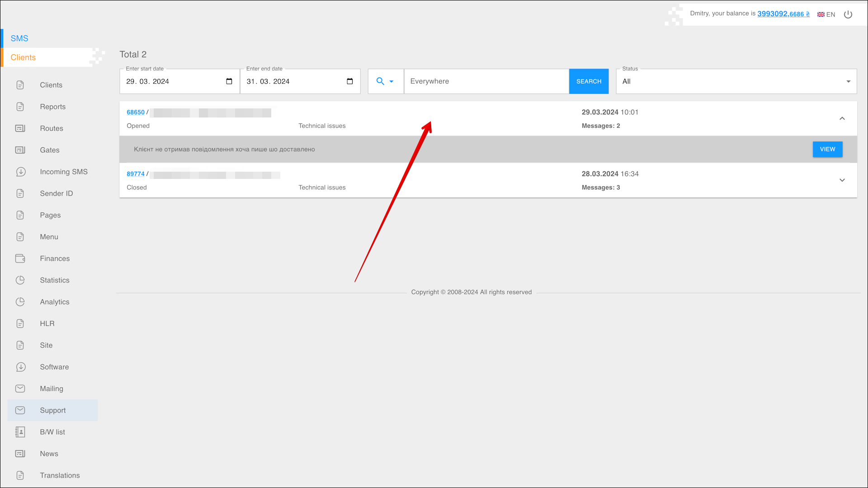Click the B/W list contacts icon
Image resolution: width=868 pixels, height=488 pixels.
[x=20, y=432]
